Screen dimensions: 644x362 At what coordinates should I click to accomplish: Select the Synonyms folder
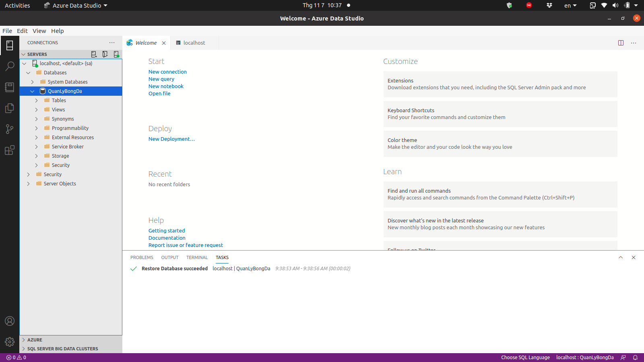71,119
